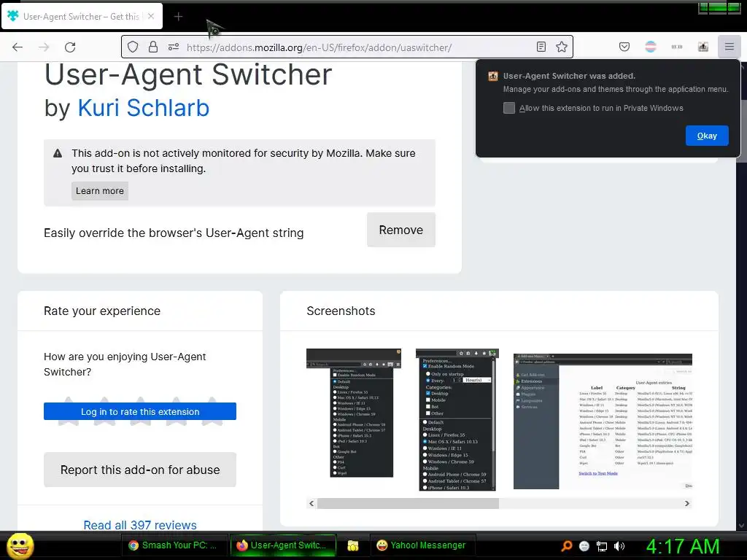Open the folder icon on the taskbar
The height and width of the screenshot is (560, 747).
[353, 545]
